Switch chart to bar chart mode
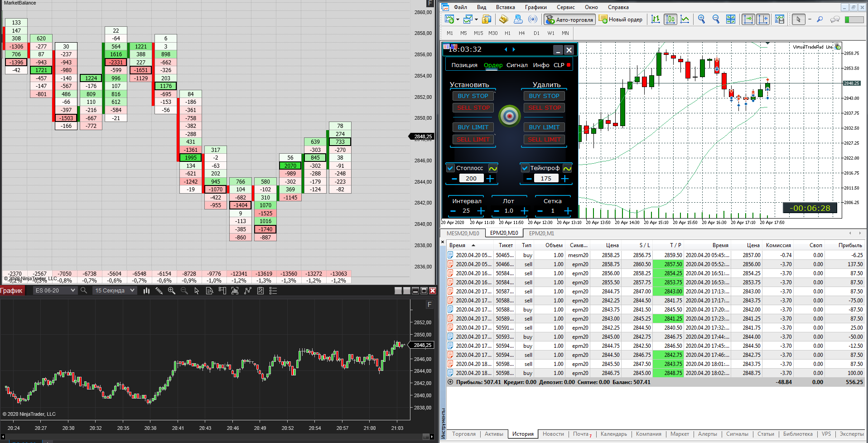Viewport: 868px width, 443px height. point(656,19)
